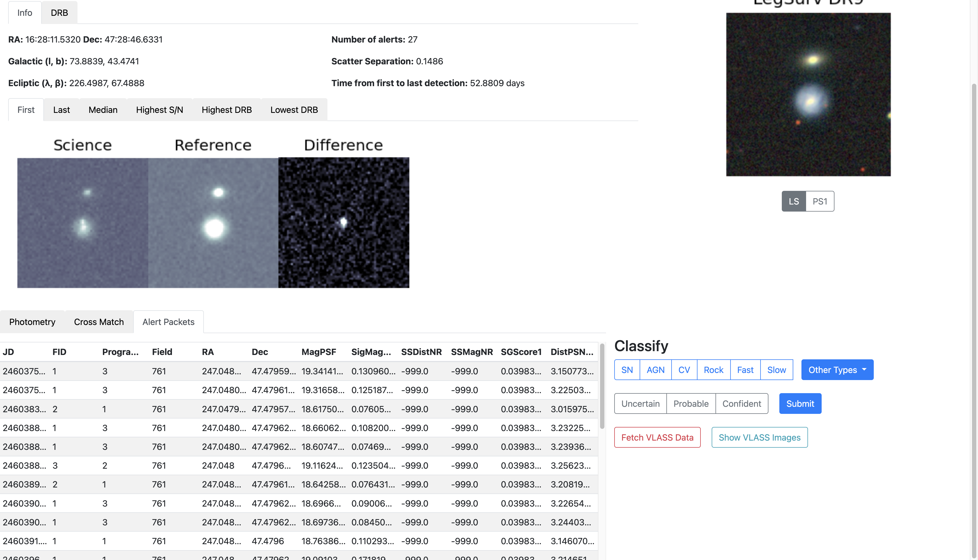
Task: Classify the source as SN
Action: tap(627, 370)
